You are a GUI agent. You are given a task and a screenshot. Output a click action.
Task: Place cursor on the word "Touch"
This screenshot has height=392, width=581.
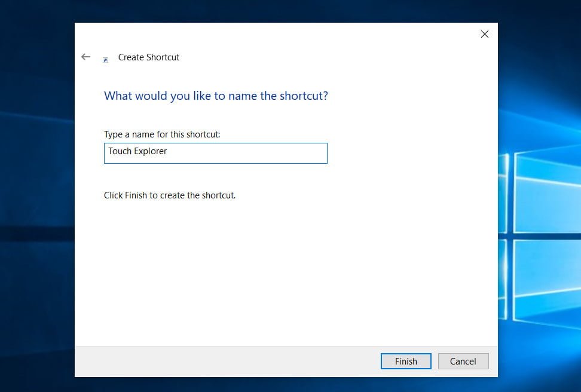(120, 152)
